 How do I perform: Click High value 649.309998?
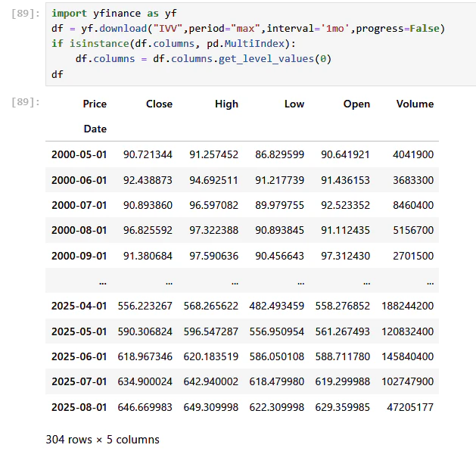point(210,407)
